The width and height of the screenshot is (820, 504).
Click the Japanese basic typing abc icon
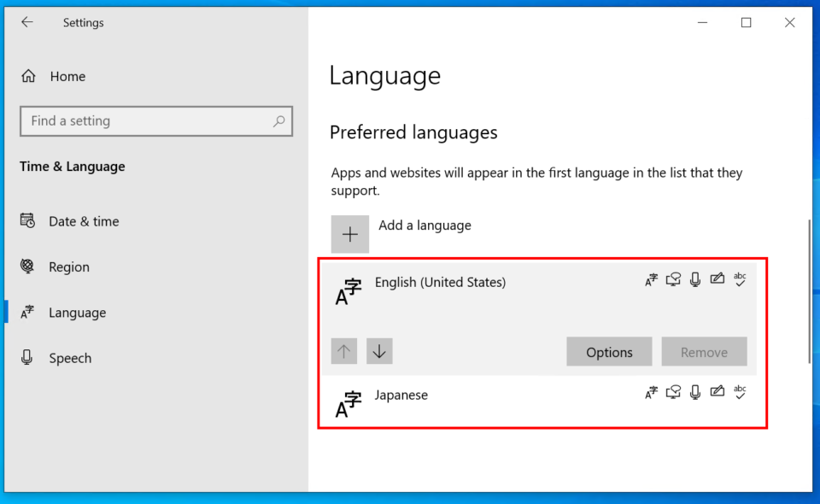(740, 392)
